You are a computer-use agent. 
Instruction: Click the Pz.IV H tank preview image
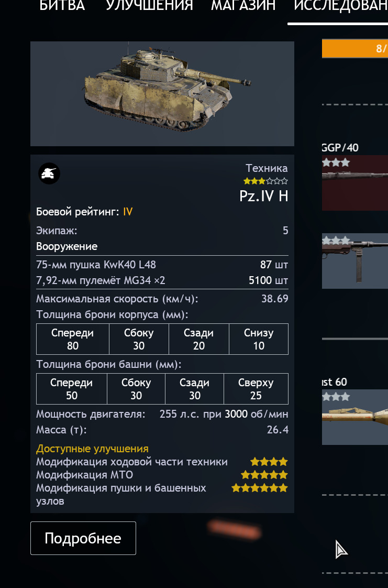click(x=162, y=94)
